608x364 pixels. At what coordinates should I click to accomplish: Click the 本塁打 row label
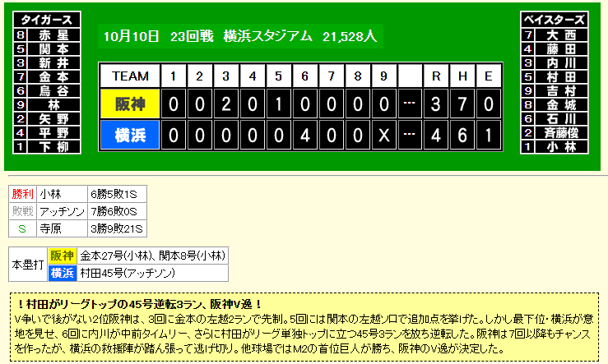point(27,265)
